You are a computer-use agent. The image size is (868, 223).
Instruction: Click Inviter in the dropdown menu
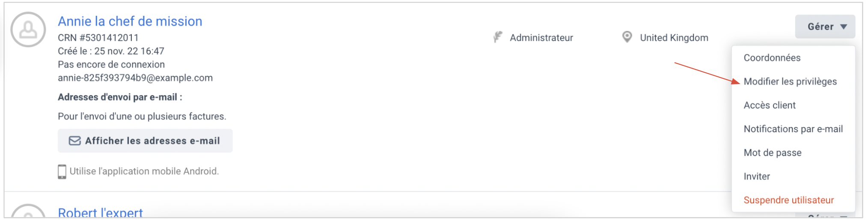(757, 176)
